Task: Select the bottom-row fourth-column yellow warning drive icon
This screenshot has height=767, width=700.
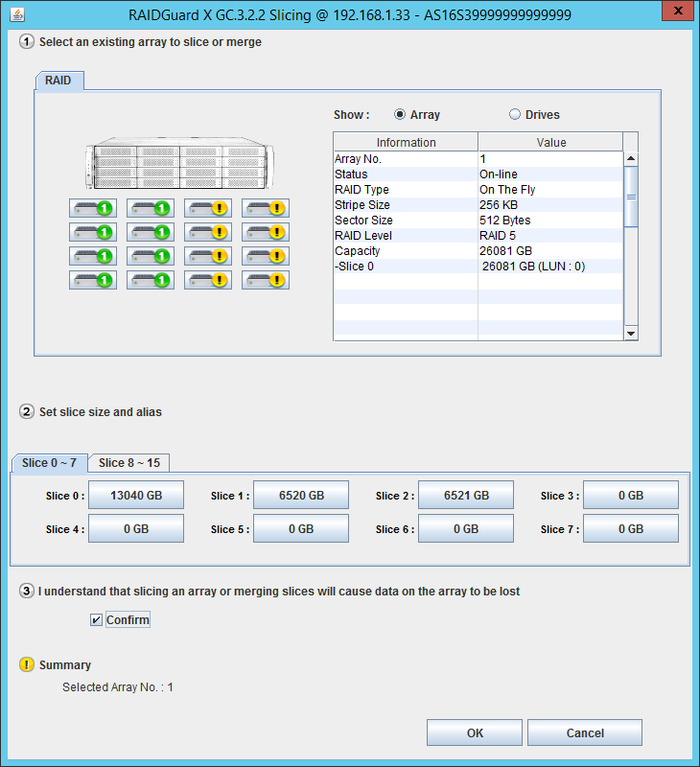Action: pos(266,280)
